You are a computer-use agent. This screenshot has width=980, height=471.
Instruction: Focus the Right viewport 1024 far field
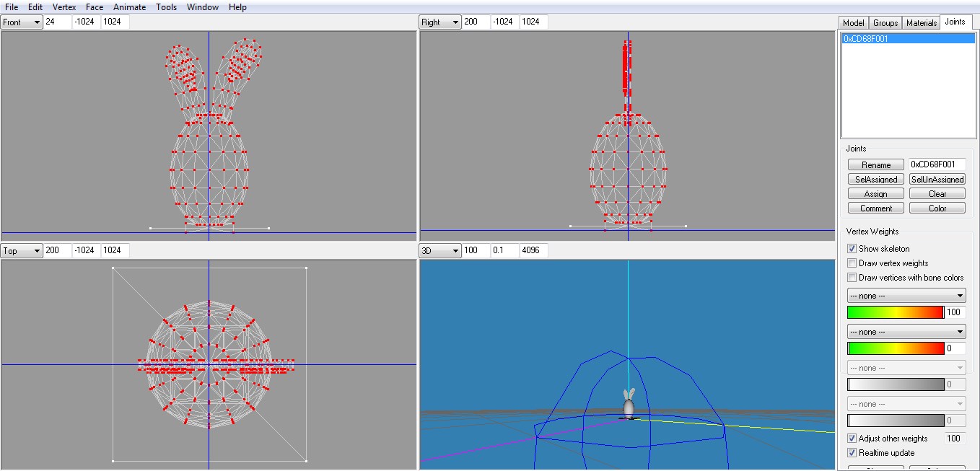534,22
